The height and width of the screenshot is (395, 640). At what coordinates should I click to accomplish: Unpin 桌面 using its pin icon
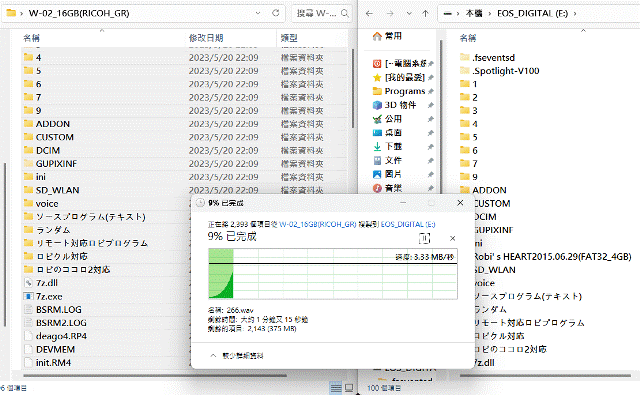tap(431, 133)
